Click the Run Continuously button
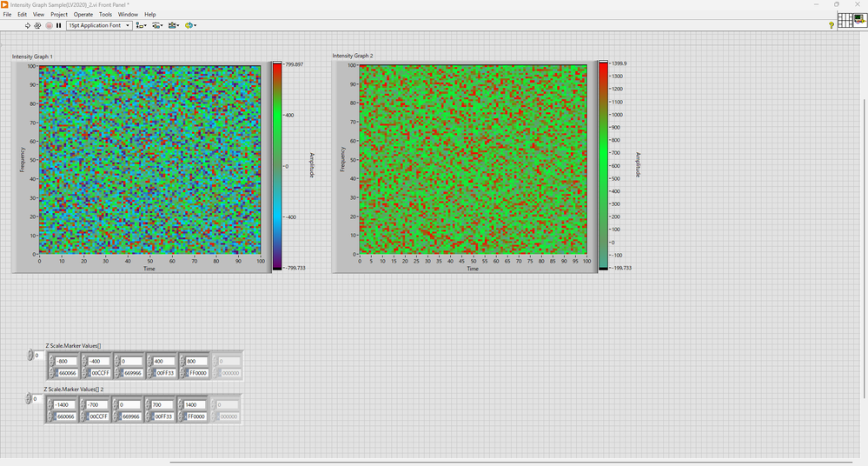The height and width of the screenshot is (466, 868). tap(37, 25)
